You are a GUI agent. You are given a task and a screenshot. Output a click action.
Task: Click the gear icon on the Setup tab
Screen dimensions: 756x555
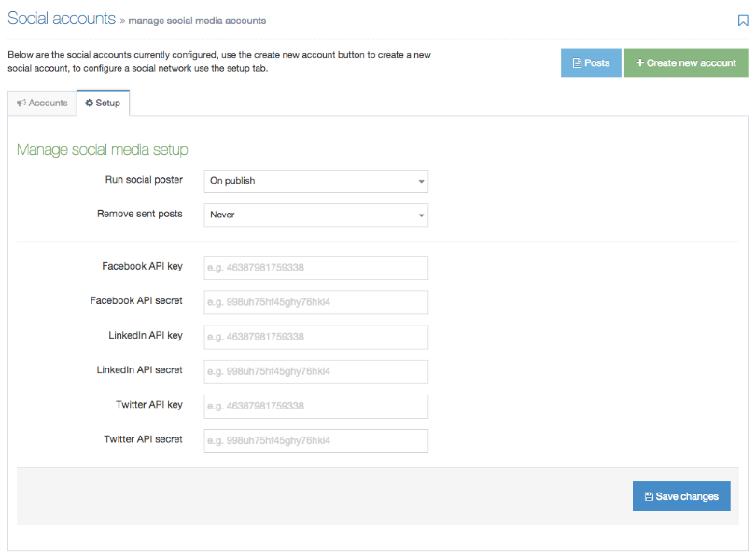tap(90, 103)
